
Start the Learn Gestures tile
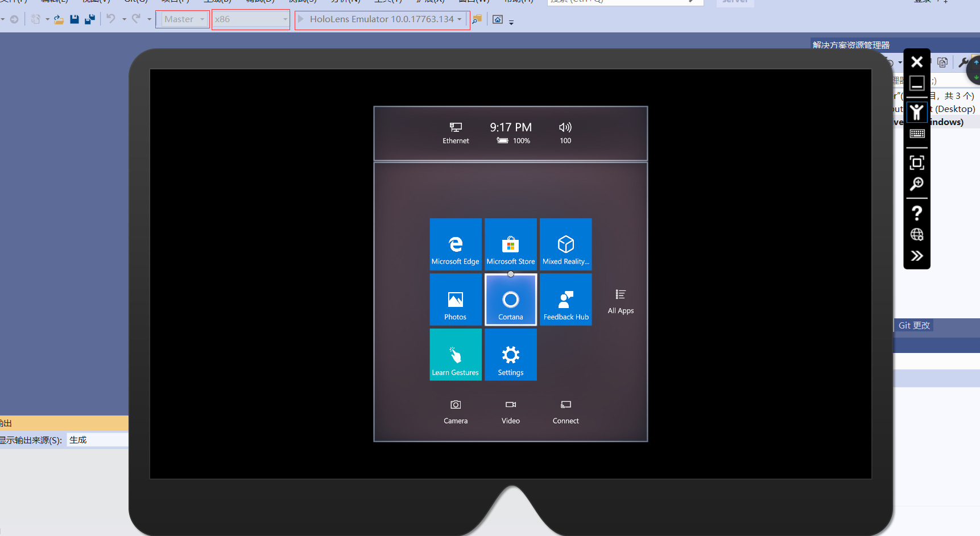click(x=455, y=355)
